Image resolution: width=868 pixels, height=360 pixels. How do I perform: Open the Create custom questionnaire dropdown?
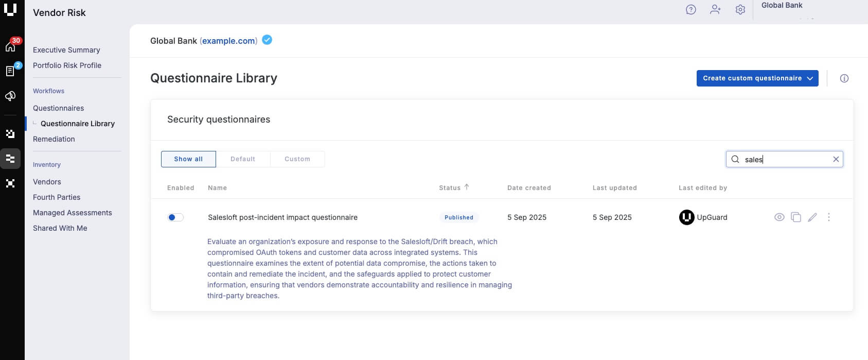click(757, 78)
